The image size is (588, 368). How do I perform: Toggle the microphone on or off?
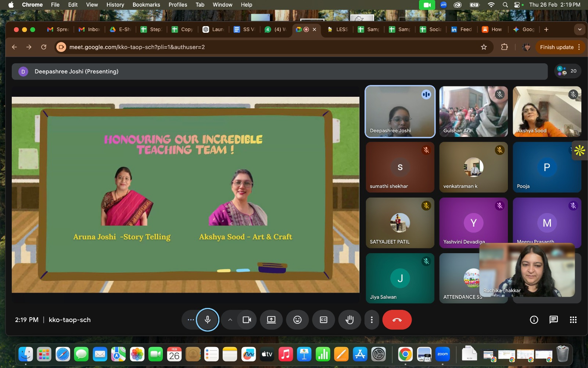pos(208,320)
